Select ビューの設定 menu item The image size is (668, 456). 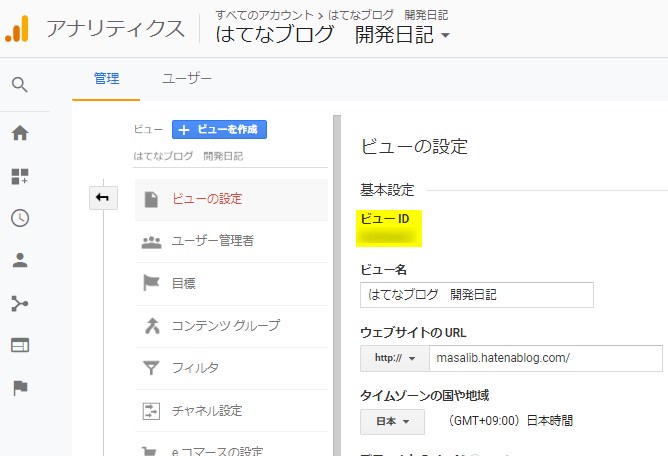tap(231, 199)
